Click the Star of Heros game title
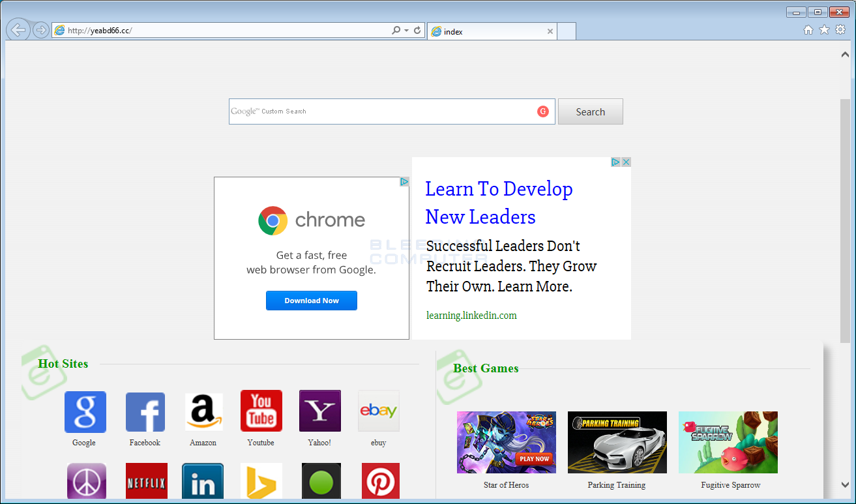Image resolution: width=856 pixels, height=504 pixels. tap(507, 485)
